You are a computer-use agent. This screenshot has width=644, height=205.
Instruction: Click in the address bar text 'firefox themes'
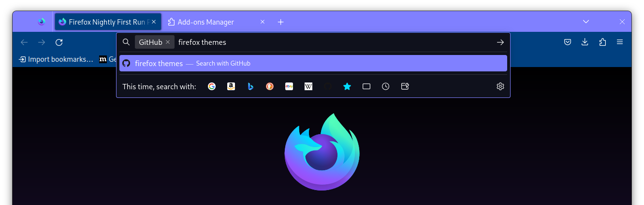[202, 42]
